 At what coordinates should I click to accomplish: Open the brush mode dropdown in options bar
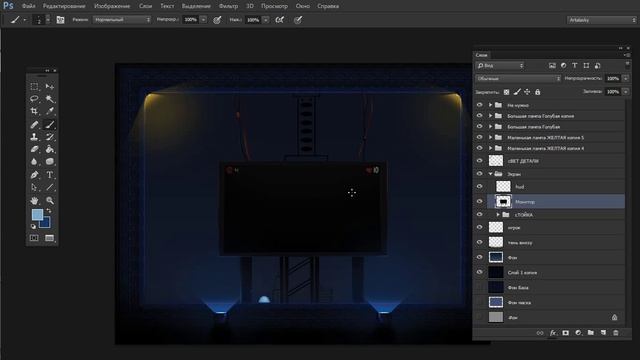coord(122,20)
